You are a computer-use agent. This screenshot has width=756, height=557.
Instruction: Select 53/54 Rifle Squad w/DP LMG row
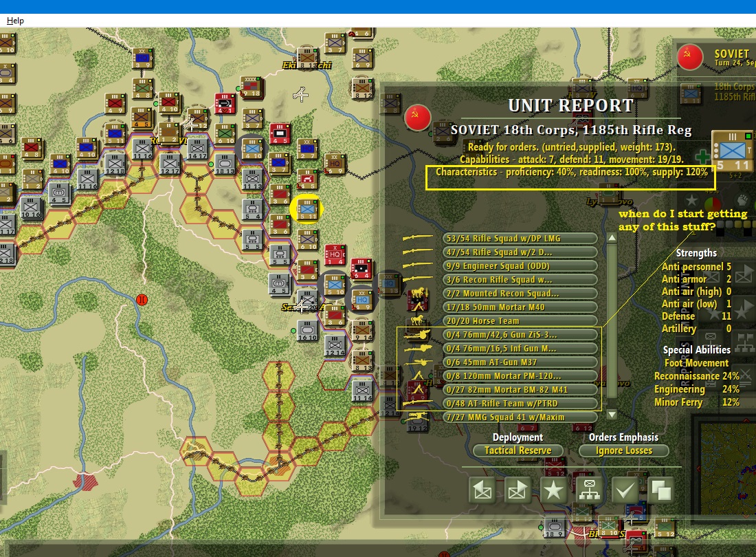[x=520, y=238]
